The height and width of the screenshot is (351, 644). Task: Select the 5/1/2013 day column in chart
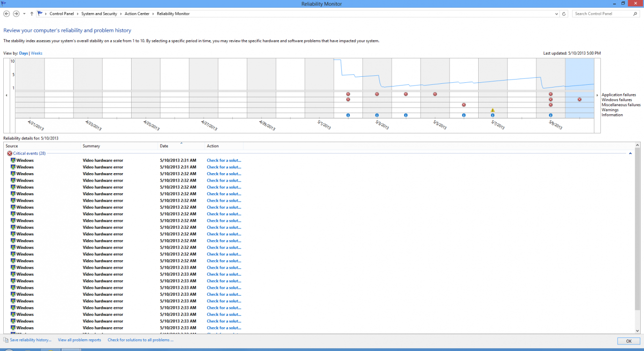coord(319,88)
